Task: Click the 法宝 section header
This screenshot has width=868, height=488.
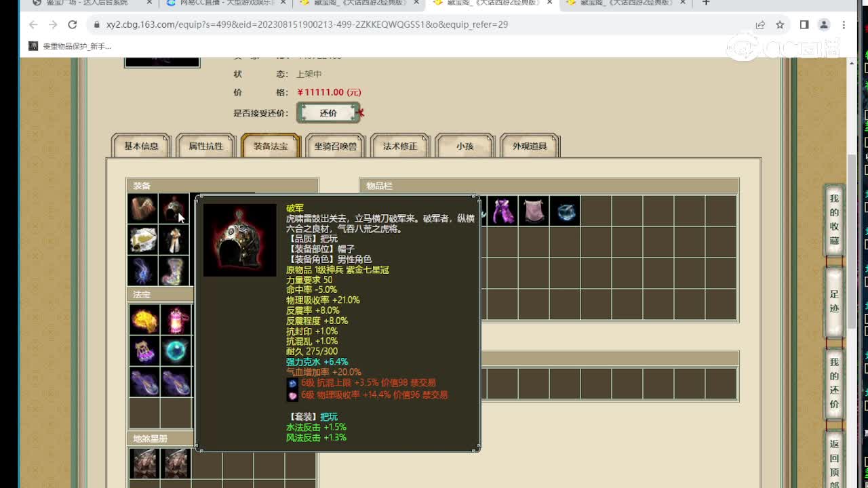Action: pyautogui.click(x=161, y=295)
